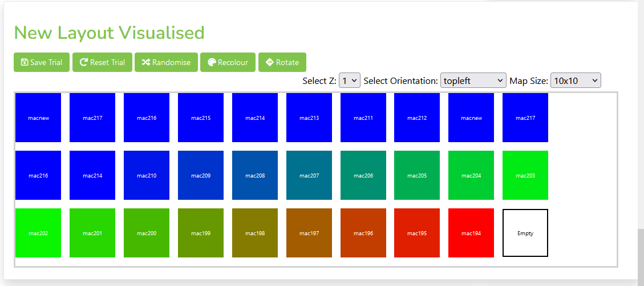This screenshot has height=286, width=644.
Task: Select the green mac205 tile
Action: [x=416, y=175]
